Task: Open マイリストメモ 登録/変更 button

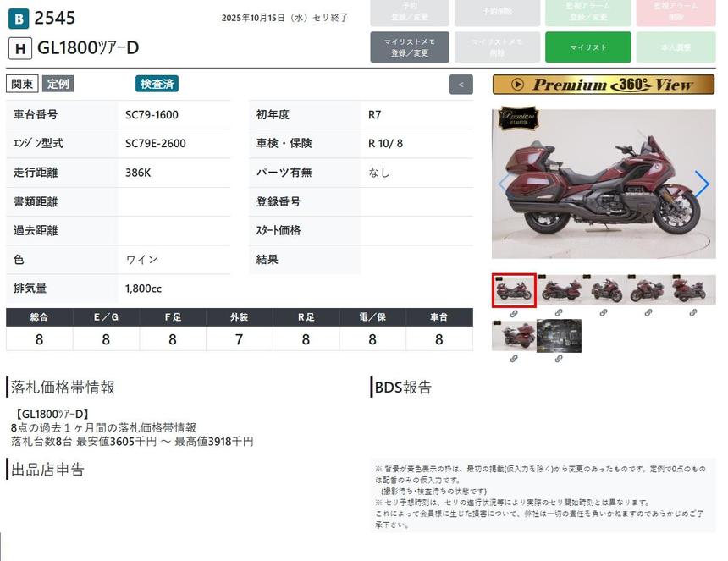Action: [410, 47]
